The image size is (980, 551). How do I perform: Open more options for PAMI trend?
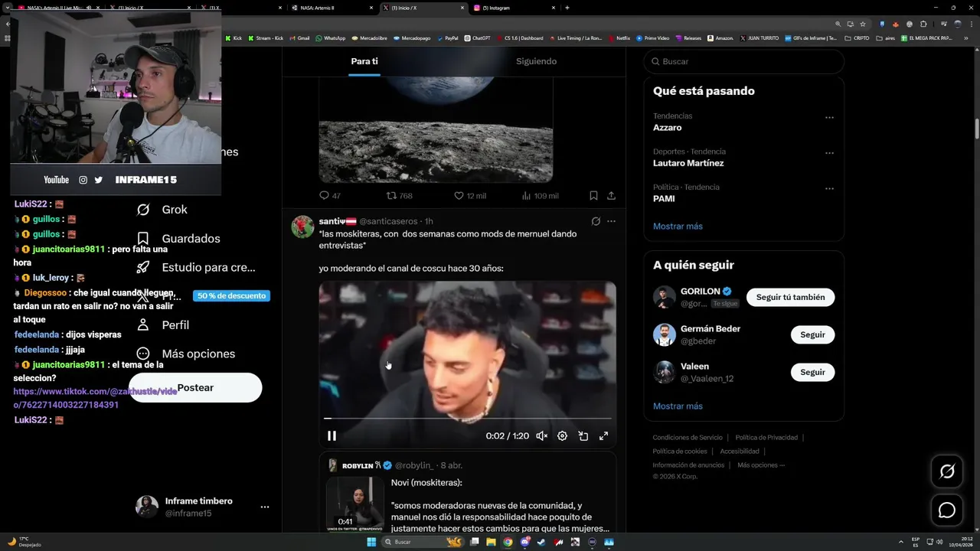829,188
